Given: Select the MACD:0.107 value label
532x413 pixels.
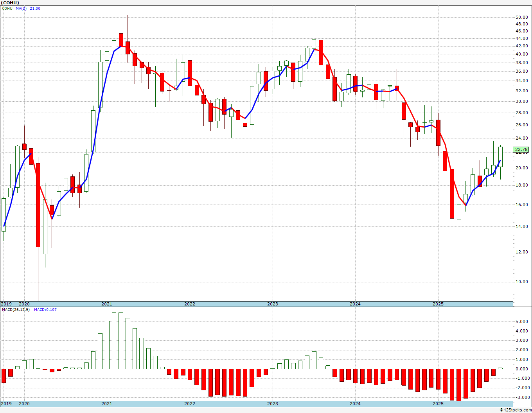Looking at the screenshot, I should point(45,310).
